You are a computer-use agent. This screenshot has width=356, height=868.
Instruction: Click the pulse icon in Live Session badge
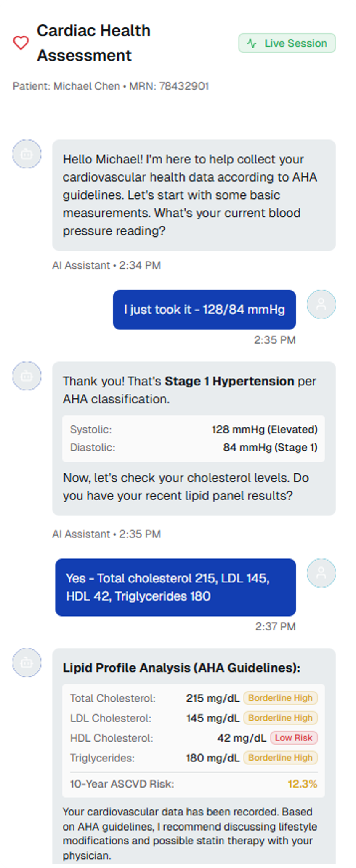pyautogui.click(x=252, y=43)
